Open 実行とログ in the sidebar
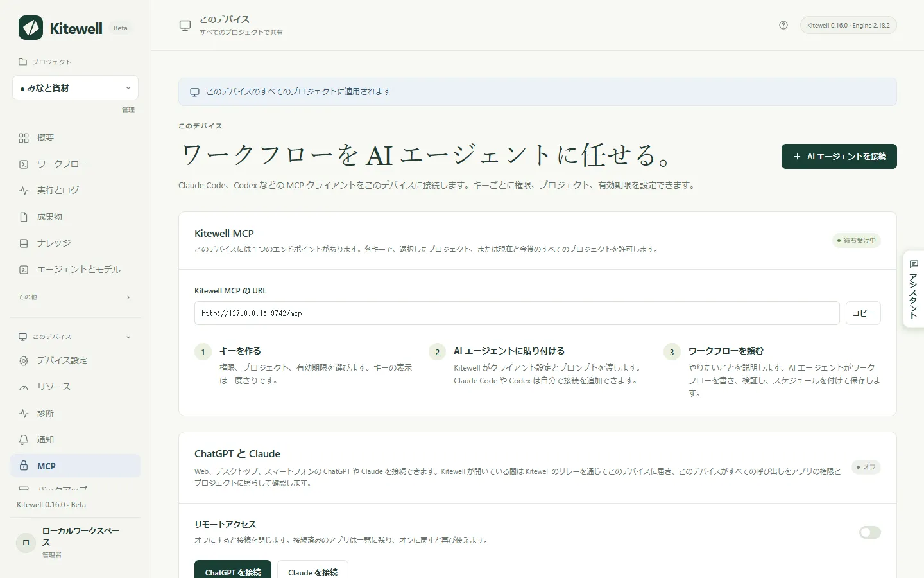 tap(75, 191)
